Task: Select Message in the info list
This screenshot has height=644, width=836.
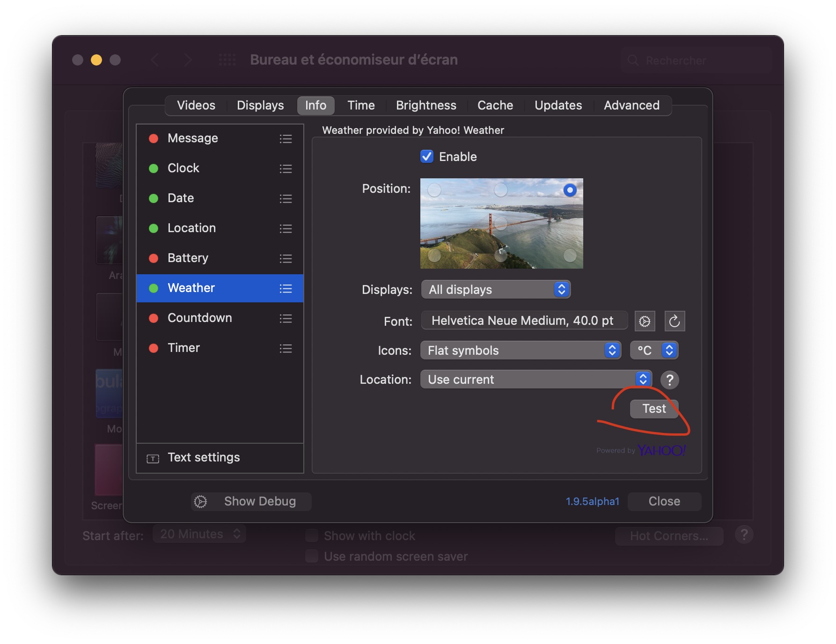Action: coord(220,139)
